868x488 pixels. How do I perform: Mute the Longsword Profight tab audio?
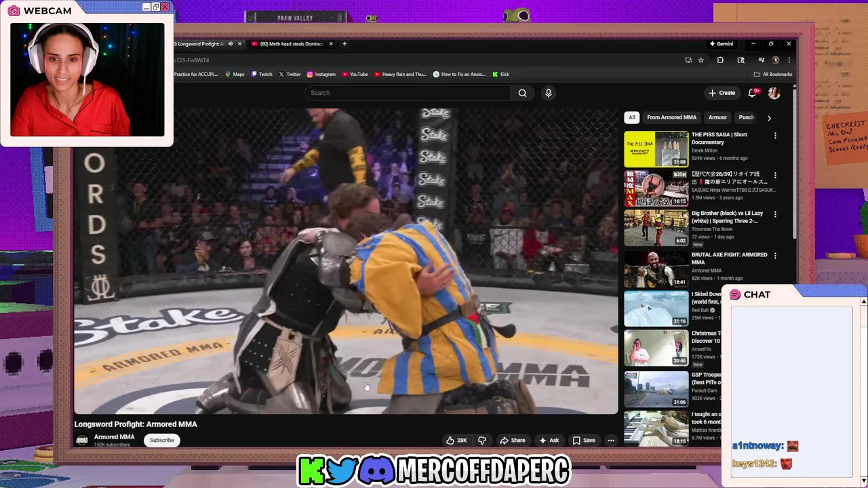tap(230, 44)
